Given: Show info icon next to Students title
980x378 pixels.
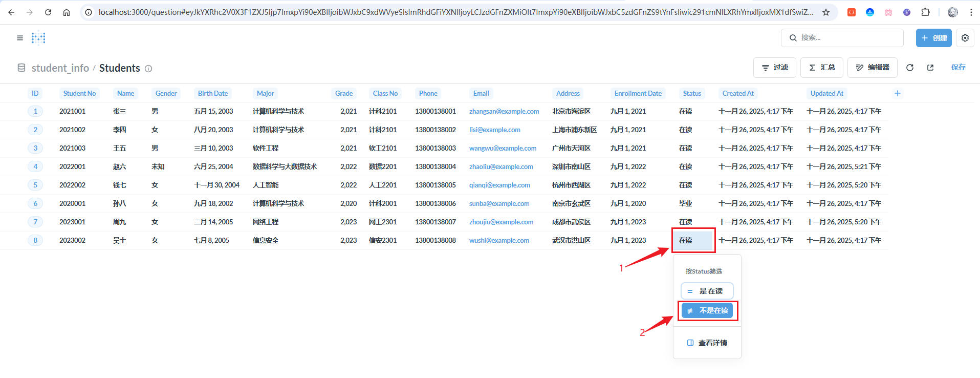Looking at the screenshot, I should pyautogui.click(x=148, y=69).
